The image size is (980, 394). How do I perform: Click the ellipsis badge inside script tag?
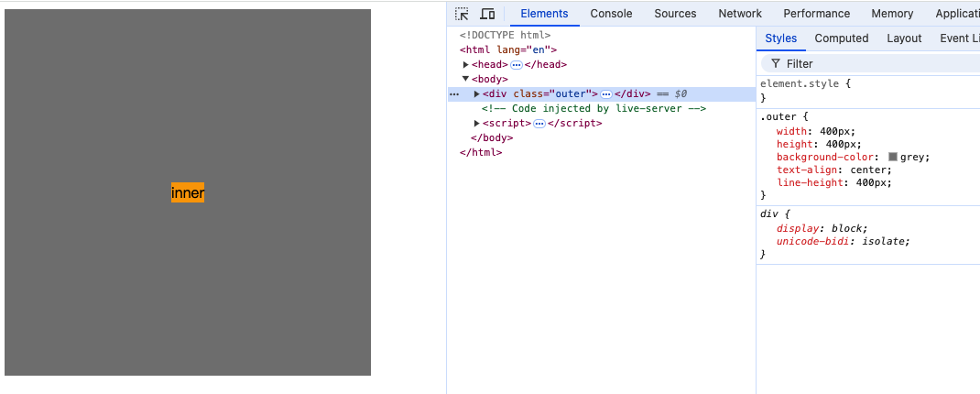[539, 124]
